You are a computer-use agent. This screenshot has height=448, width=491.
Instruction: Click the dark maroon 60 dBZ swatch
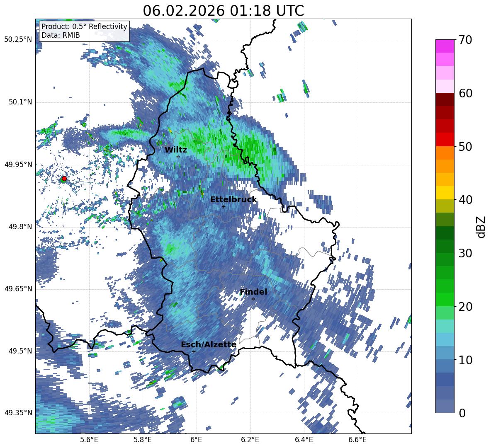[445, 99]
